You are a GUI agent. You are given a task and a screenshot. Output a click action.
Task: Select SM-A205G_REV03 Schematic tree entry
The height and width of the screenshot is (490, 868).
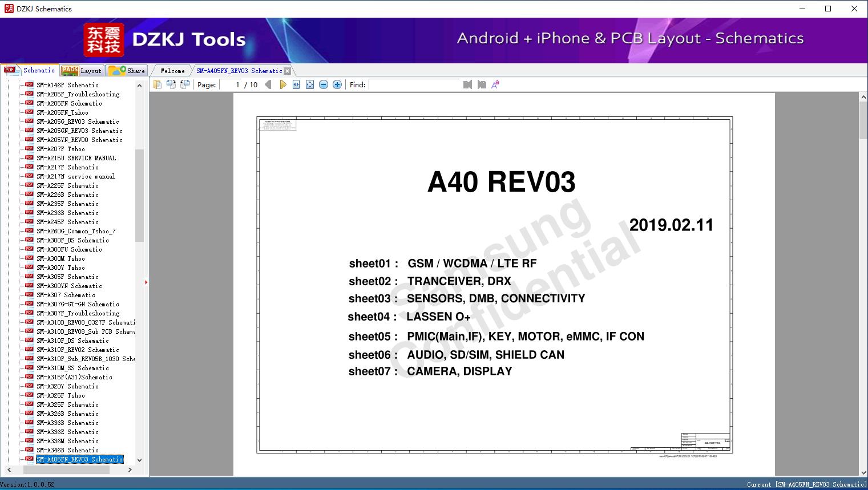tap(78, 122)
